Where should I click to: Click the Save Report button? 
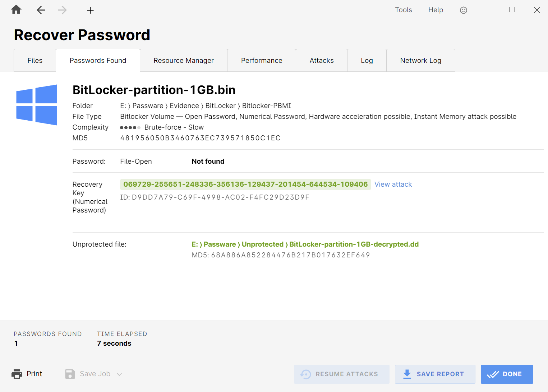(x=435, y=374)
